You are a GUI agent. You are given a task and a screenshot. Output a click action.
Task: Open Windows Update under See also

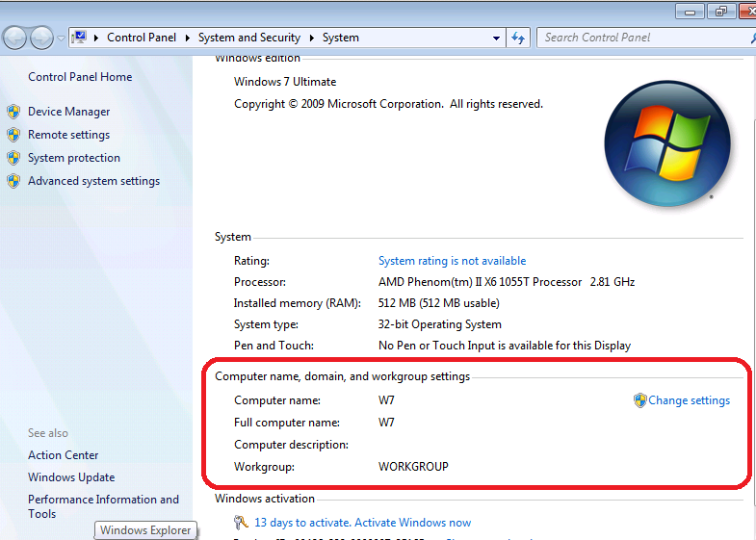pyautogui.click(x=71, y=477)
